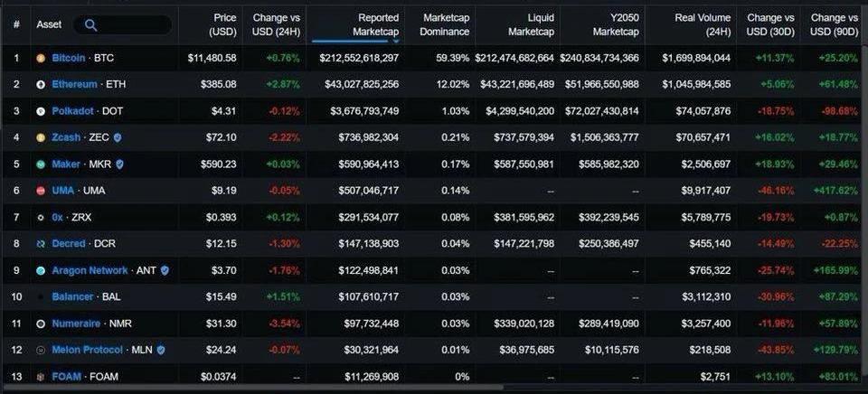
Task: Click the verified badge next to MLN
Action: tap(161, 350)
